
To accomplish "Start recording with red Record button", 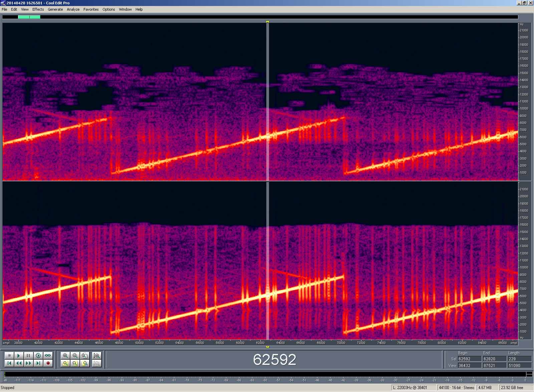I will coord(48,363).
